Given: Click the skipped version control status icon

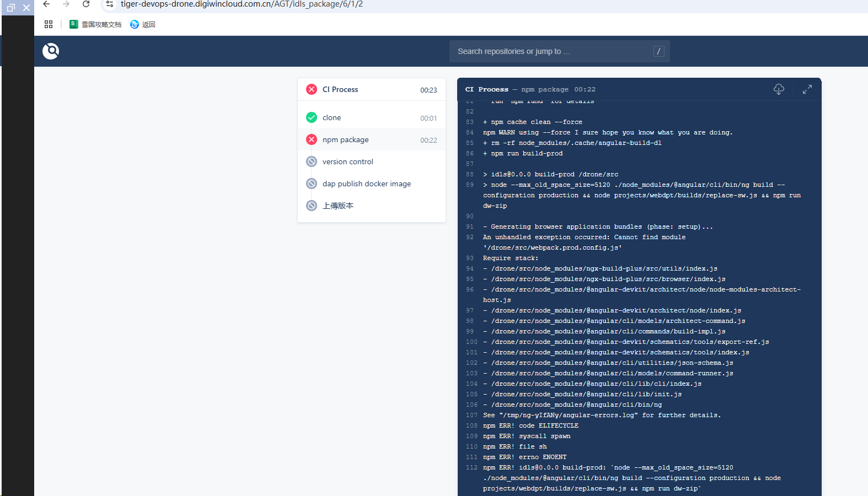Looking at the screenshot, I should [x=312, y=161].
